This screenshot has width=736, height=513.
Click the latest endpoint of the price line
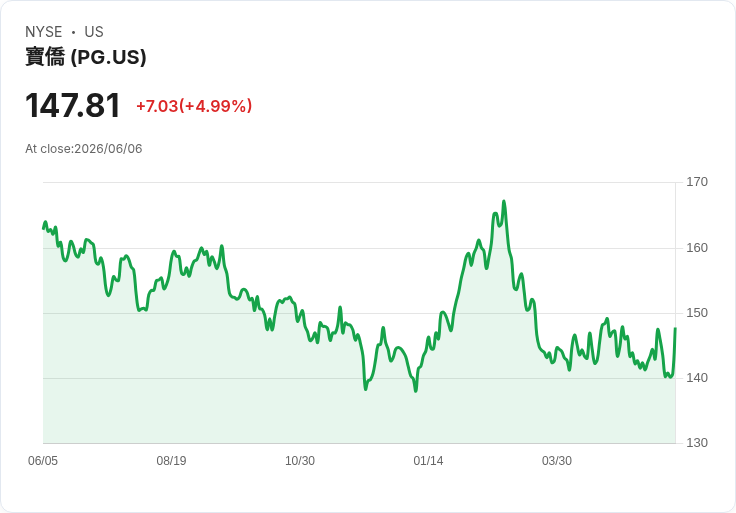tap(675, 328)
